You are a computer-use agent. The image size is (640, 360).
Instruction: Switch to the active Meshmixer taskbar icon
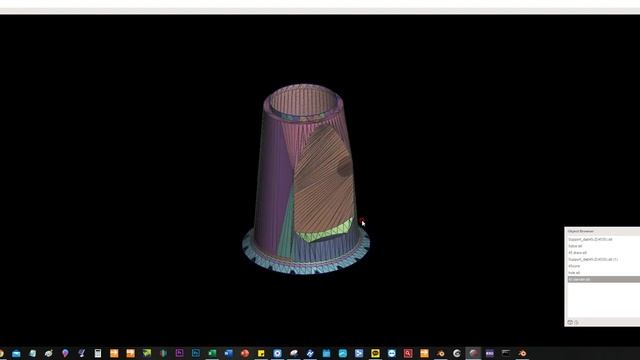click(x=473, y=353)
